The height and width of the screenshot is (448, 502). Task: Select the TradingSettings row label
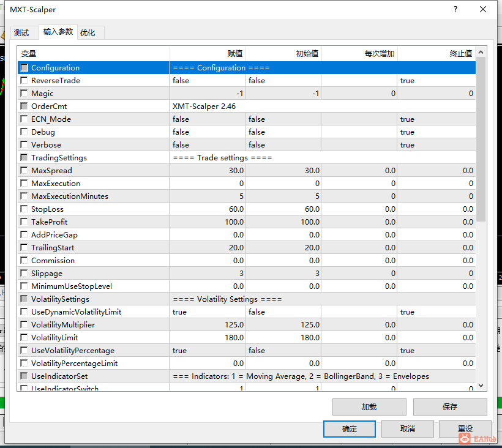(59, 158)
